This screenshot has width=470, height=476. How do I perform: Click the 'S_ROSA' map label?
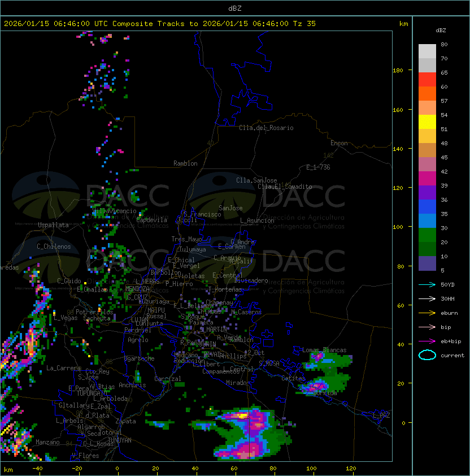click(x=269, y=364)
